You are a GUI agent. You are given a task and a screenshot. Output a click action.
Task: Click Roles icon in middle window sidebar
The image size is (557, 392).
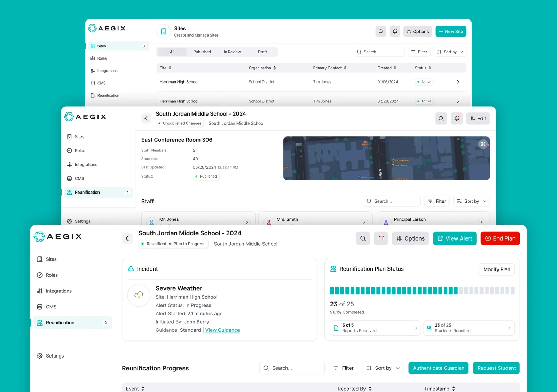[69, 151]
